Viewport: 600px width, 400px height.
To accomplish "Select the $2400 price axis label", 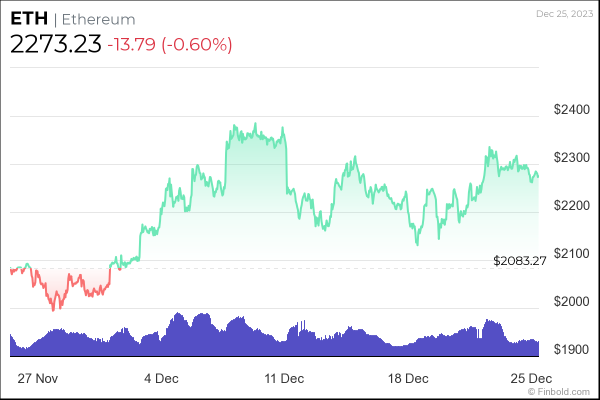I will (571, 109).
